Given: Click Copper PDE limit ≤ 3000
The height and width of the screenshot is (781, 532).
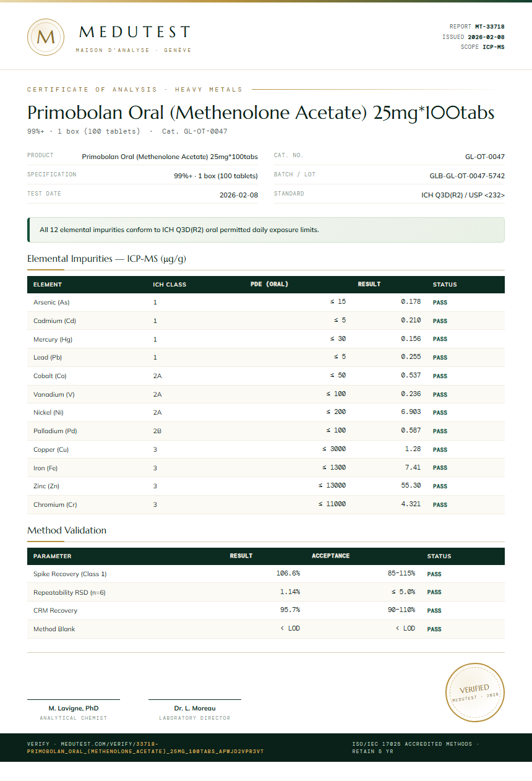Looking at the screenshot, I should point(334,449).
